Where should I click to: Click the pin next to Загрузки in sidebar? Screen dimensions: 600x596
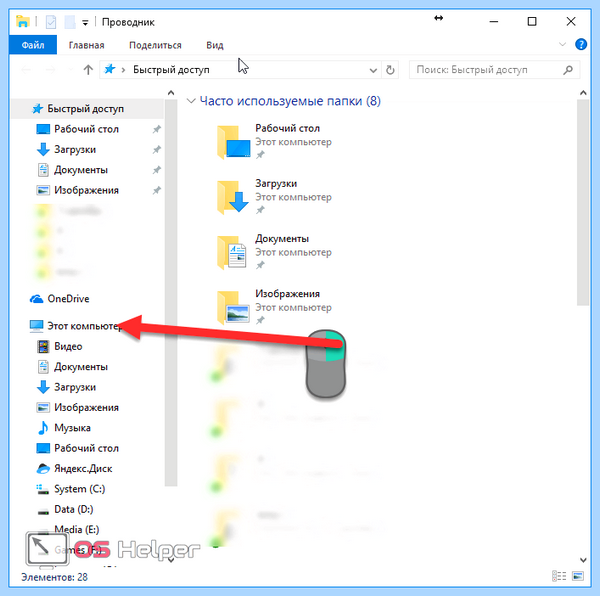click(x=157, y=150)
